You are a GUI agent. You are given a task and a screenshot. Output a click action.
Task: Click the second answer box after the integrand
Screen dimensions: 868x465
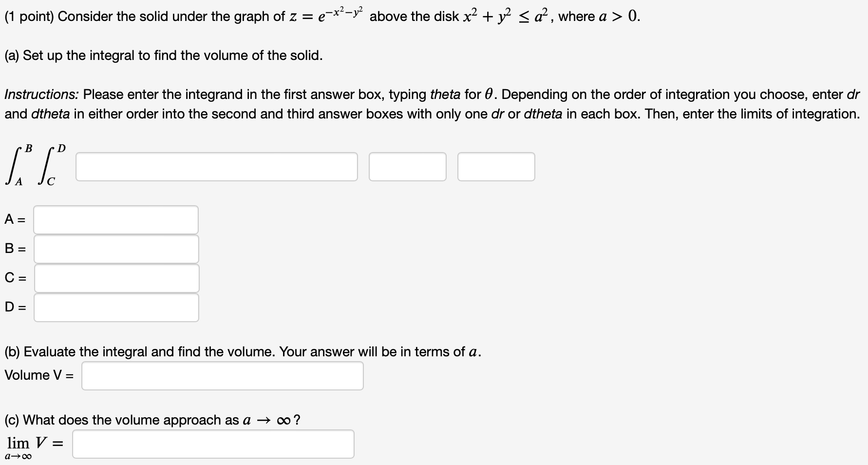(408, 167)
